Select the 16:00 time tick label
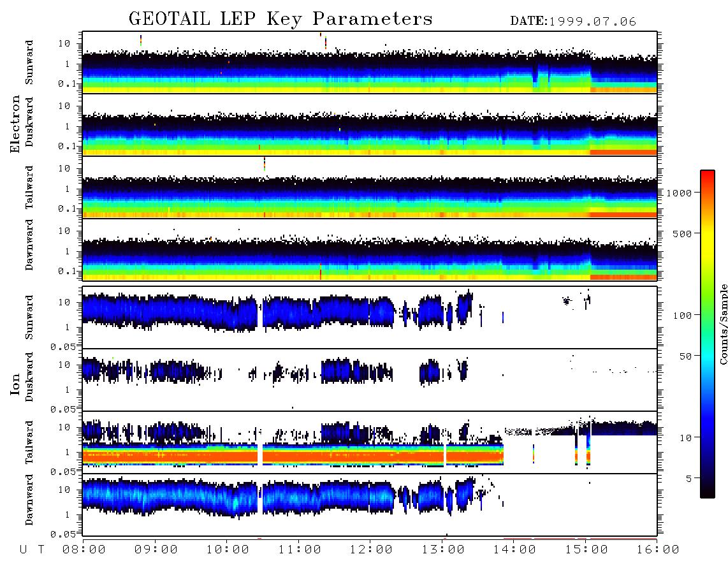The image size is (728, 561). 658,550
